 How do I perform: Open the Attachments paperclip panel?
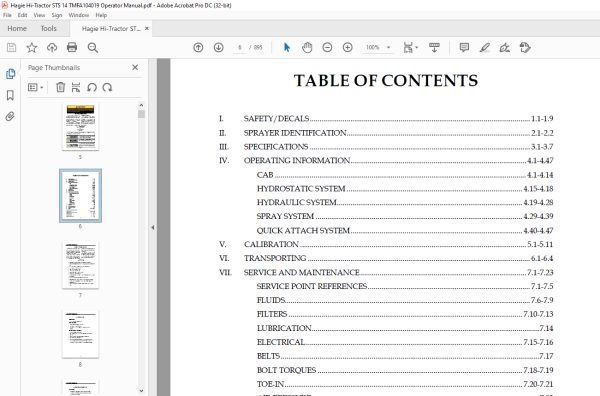[10, 116]
